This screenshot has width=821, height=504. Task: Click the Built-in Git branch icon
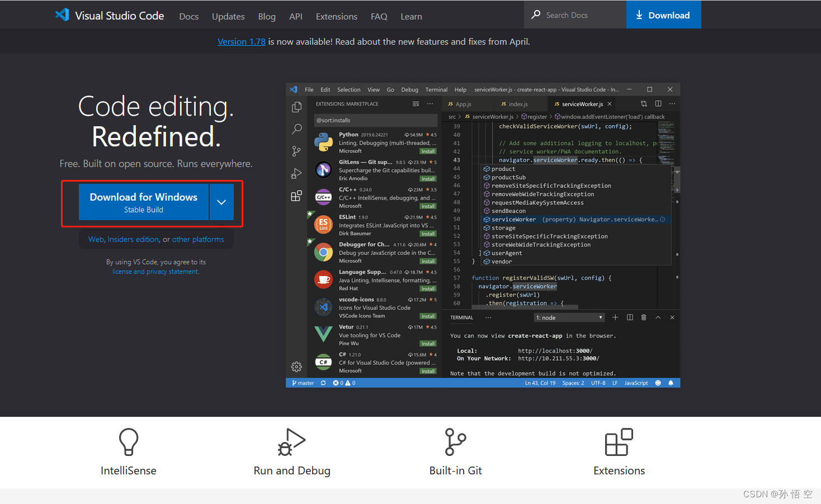[455, 442]
